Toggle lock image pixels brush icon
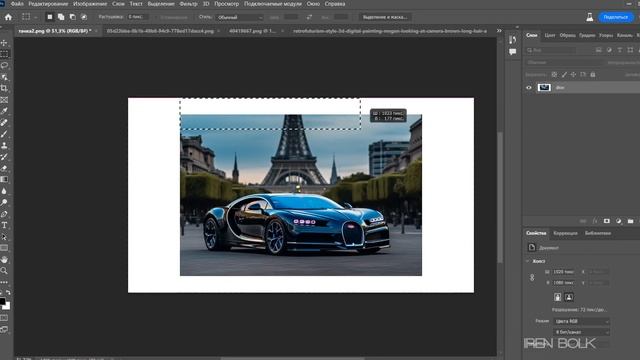Screen dimensions: 640x360 click(x=564, y=75)
